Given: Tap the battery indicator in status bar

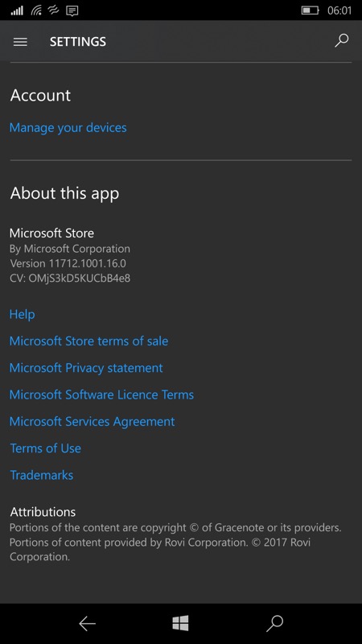Looking at the screenshot, I should coord(311,10).
